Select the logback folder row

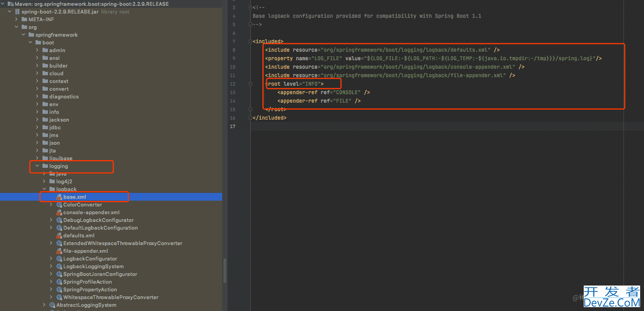click(111, 189)
